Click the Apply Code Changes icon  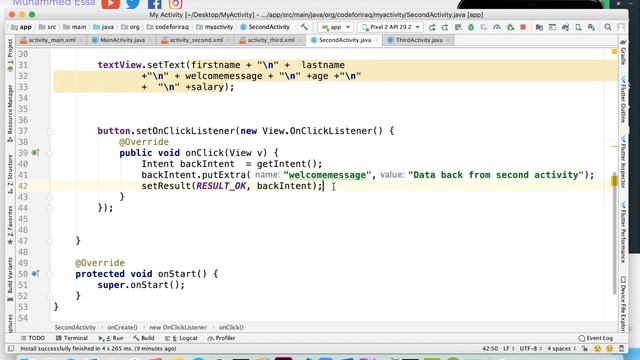458,27
